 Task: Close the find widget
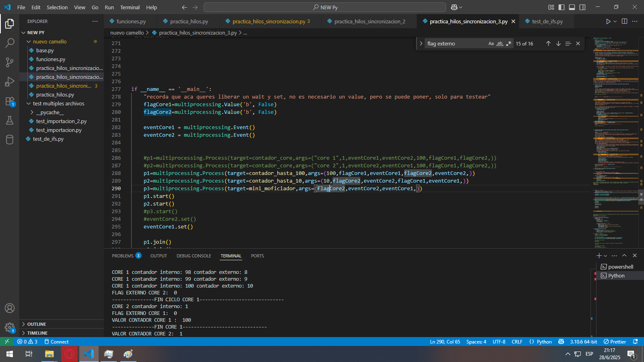(578, 43)
